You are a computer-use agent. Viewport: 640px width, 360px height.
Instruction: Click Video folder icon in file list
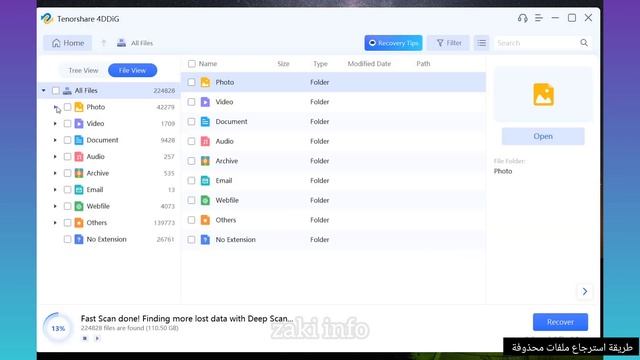(x=205, y=102)
